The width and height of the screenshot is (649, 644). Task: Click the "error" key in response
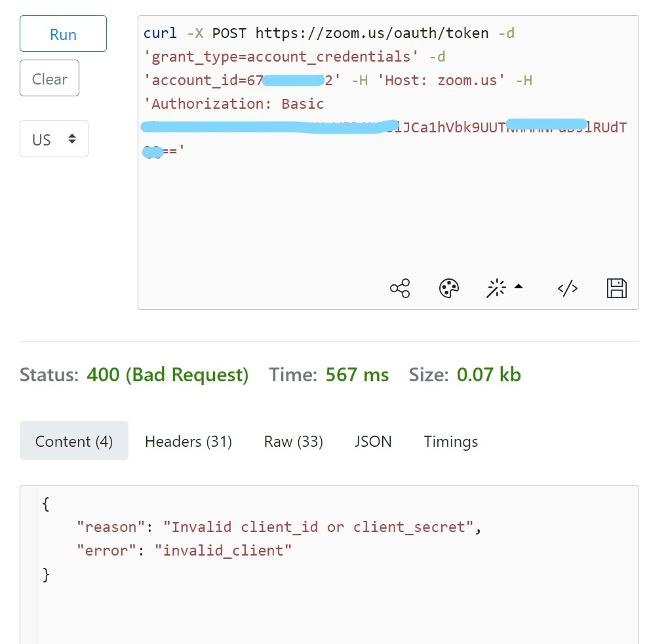(106, 550)
